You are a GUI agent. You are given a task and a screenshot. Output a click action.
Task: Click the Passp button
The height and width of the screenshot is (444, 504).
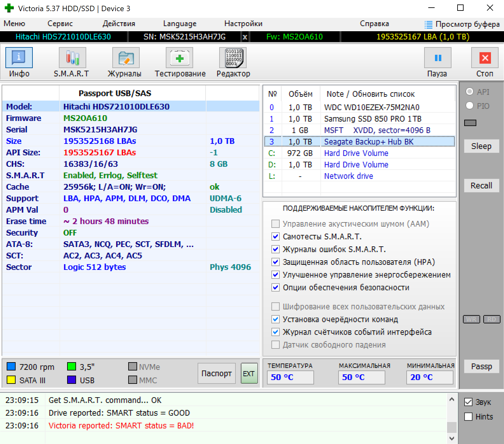(481, 366)
